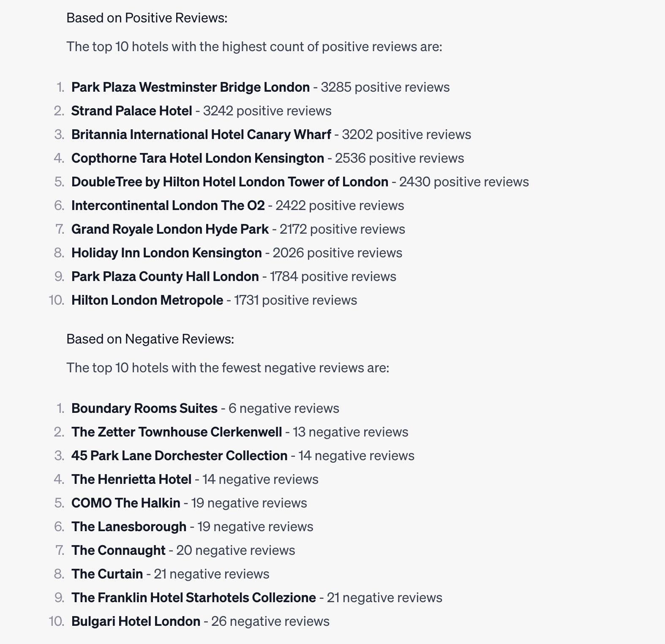The height and width of the screenshot is (644, 665).
Task: Click Britannia International Hotel Canary Wharf entry
Action: coord(201,134)
